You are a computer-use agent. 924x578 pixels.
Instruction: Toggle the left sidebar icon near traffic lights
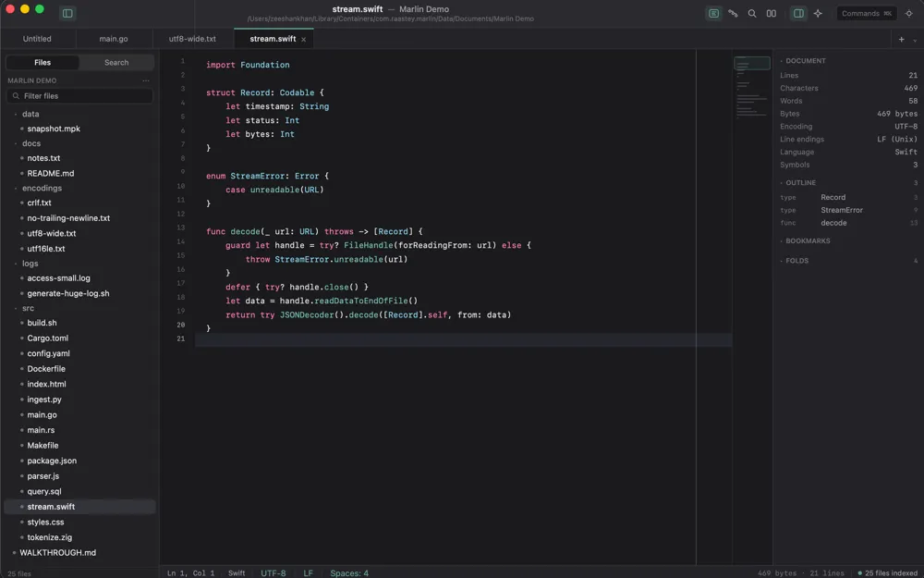[67, 13]
